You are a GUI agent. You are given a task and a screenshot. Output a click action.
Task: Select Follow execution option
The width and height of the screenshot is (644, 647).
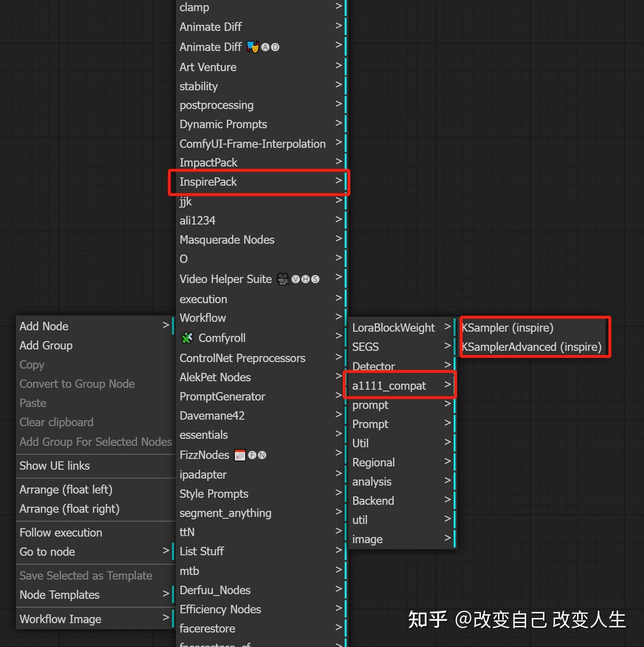pyautogui.click(x=95, y=532)
